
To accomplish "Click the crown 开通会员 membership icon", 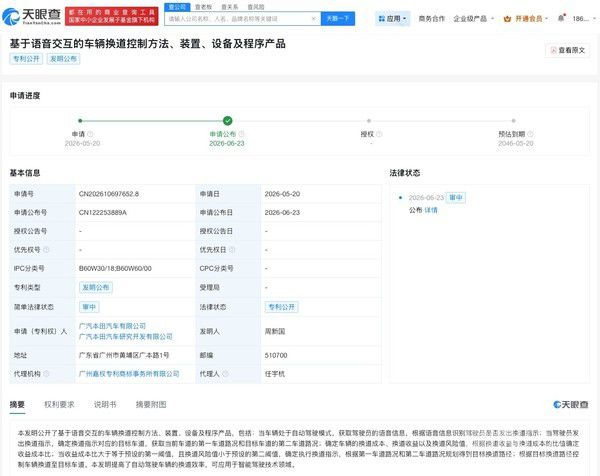I will (x=507, y=19).
